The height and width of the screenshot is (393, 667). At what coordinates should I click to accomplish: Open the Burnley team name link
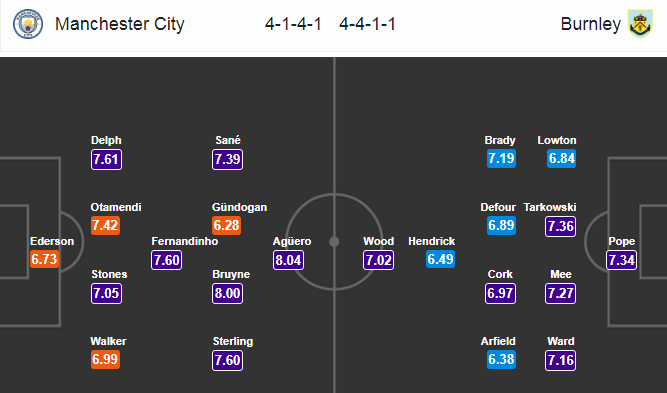(590, 24)
